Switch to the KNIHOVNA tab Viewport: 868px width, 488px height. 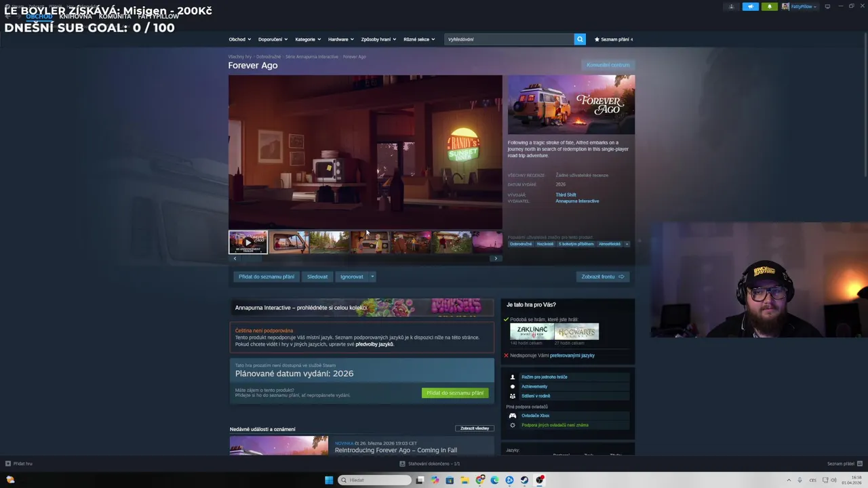point(75,16)
